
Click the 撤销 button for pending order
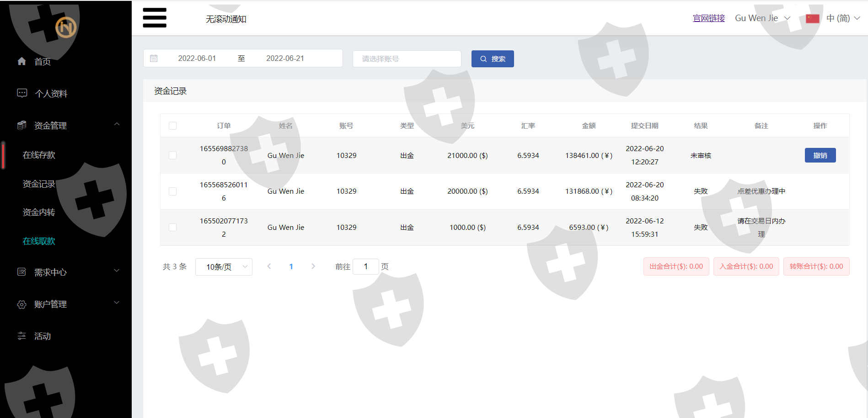point(820,155)
